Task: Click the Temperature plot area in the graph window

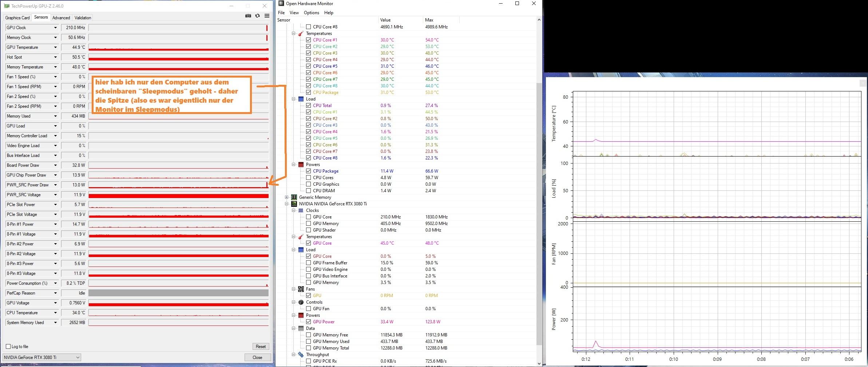Action: (717, 124)
